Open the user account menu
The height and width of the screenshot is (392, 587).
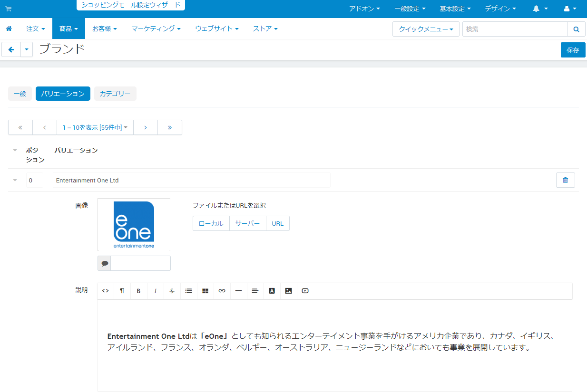(x=570, y=9)
